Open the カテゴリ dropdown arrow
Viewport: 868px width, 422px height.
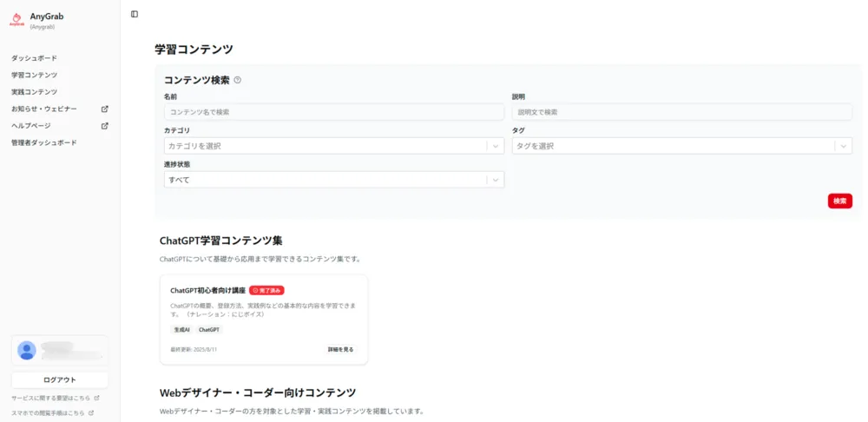click(496, 146)
